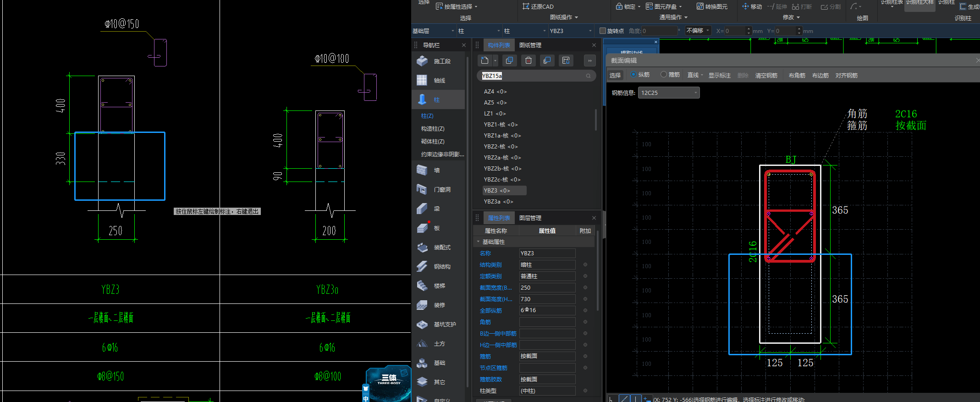This screenshot has height=402, width=980.
Task: Toggle the 附加 dot for 结构类别
Action: 585,264
